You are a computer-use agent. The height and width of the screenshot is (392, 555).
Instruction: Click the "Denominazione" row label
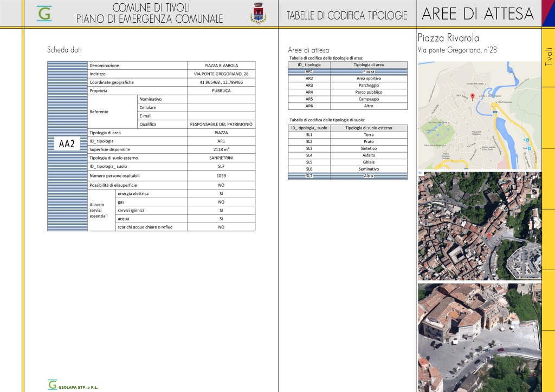click(105, 66)
